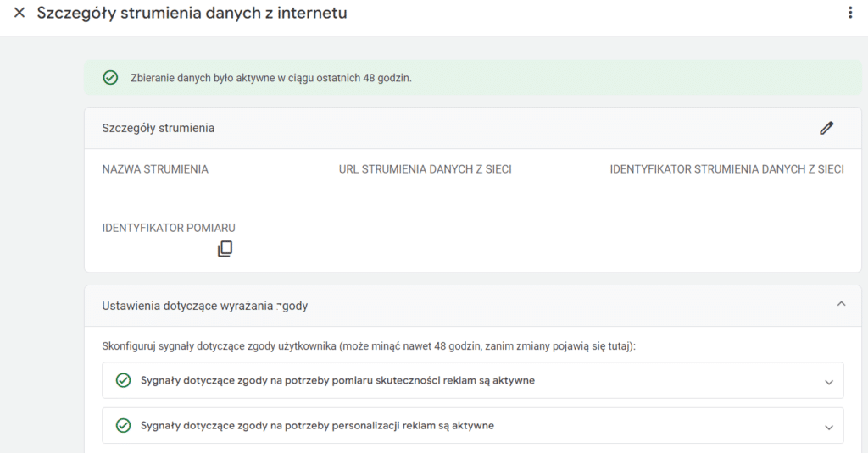Click the Skonfiguruj sygnały dotyczące zgody description
This screenshot has width=868, height=453.
pyautogui.click(x=369, y=346)
